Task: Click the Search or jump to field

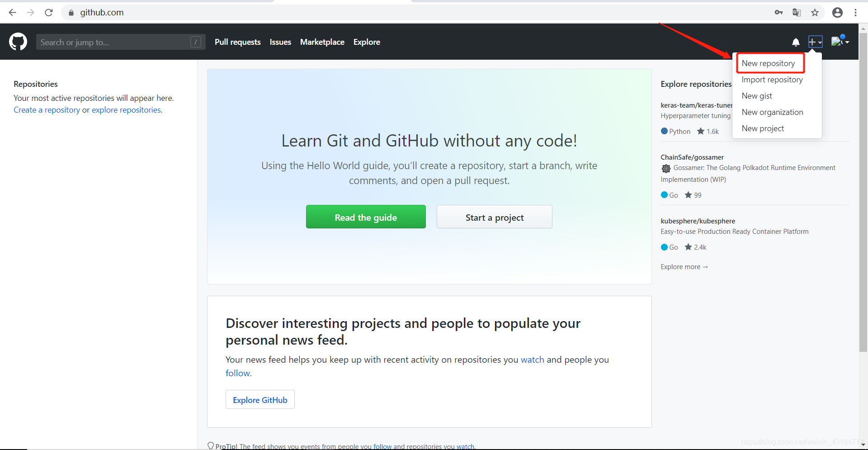Action: pyautogui.click(x=121, y=42)
